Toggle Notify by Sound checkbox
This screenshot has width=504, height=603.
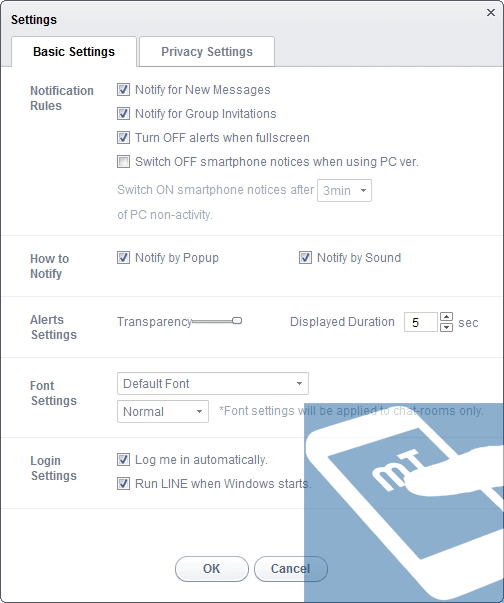[x=305, y=258]
